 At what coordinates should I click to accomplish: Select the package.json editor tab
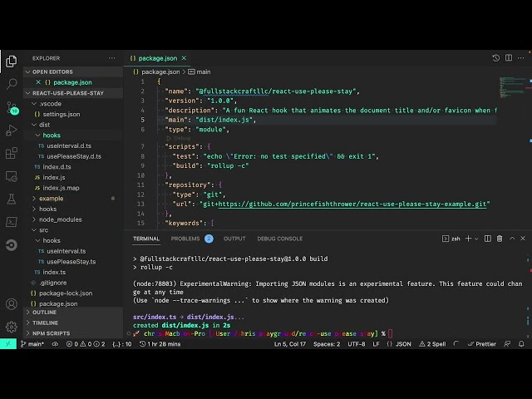pyautogui.click(x=158, y=58)
